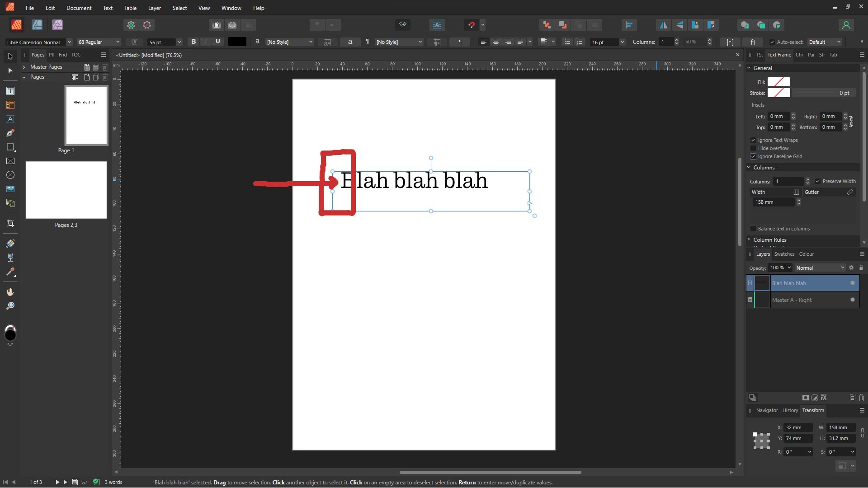Click the X position field
The image size is (868, 488).
pos(798,427)
